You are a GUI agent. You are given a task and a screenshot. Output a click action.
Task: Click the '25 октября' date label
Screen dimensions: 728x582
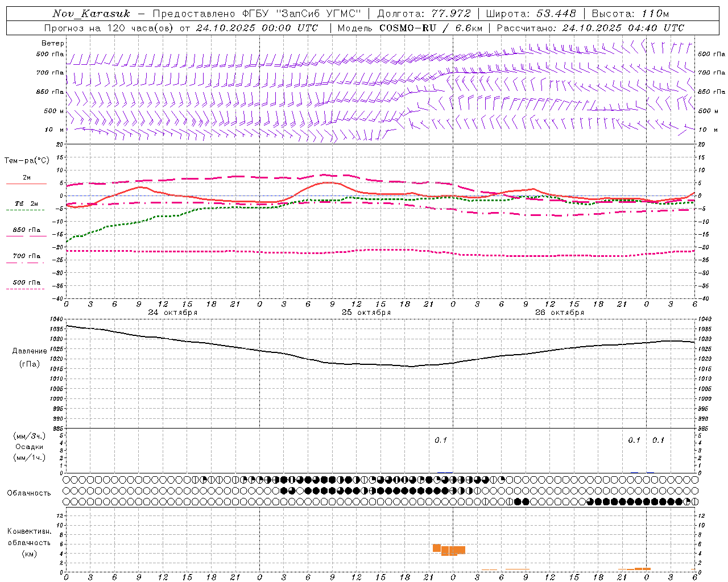pos(366,313)
